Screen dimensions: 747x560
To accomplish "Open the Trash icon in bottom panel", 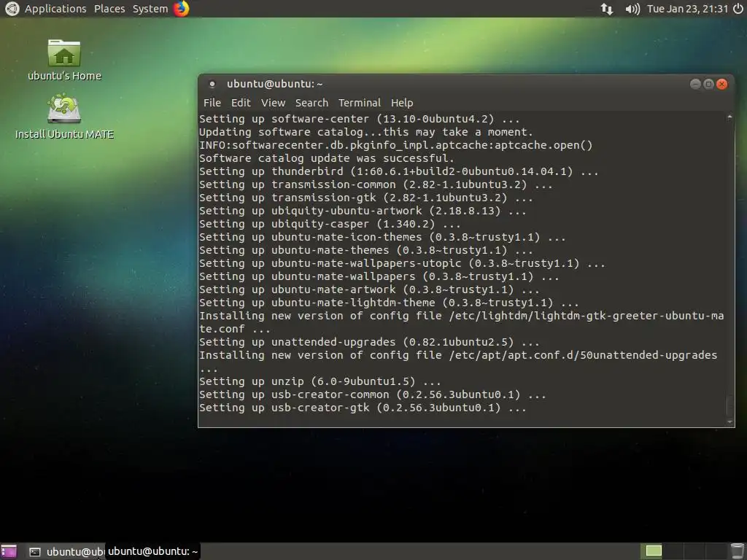I will point(737,551).
